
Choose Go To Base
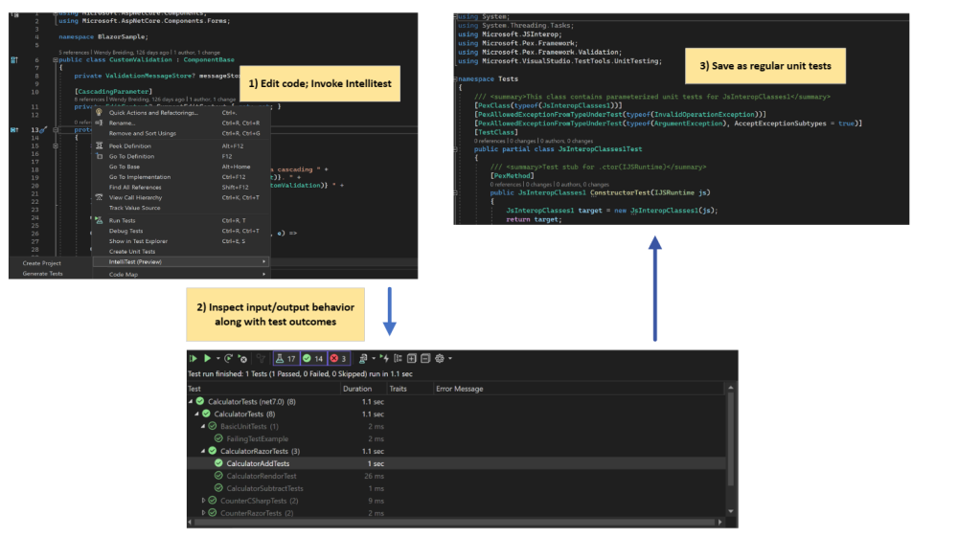(x=180, y=167)
